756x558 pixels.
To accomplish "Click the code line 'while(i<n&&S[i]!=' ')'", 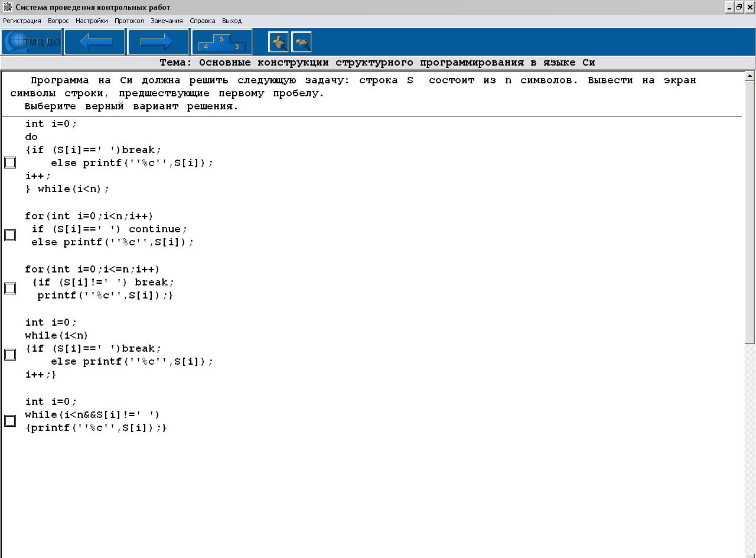I will (x=92, y=415).
